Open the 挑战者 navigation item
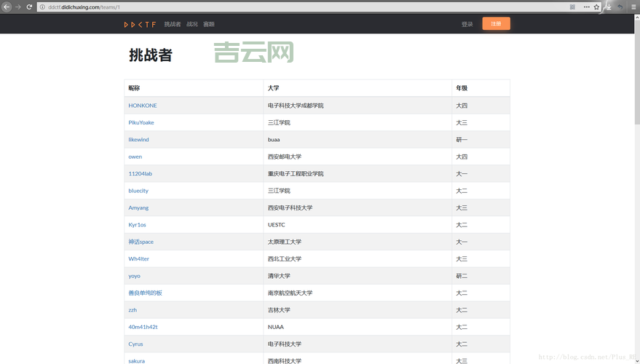Screen dimensions: 640x364 [173, 24]
